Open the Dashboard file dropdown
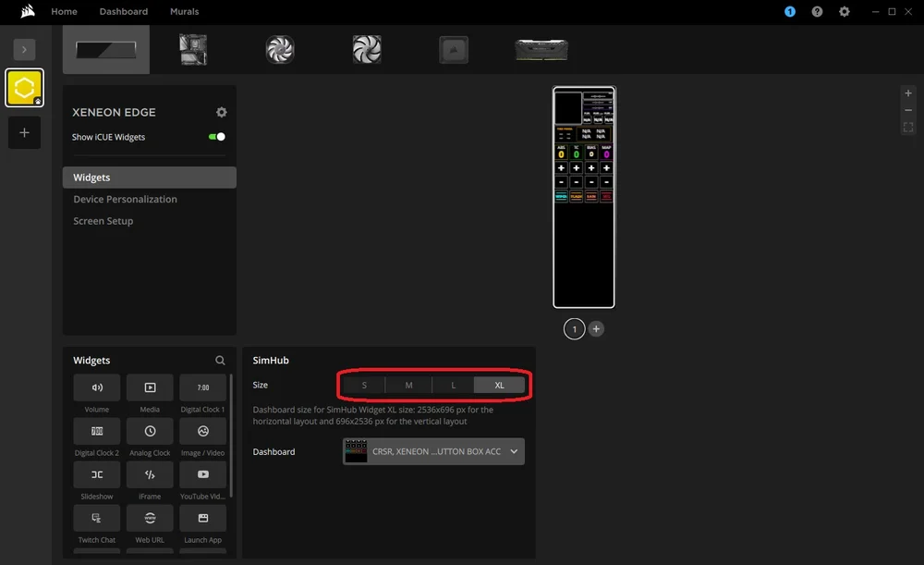924x565 pixels. [x=432, y=451]
